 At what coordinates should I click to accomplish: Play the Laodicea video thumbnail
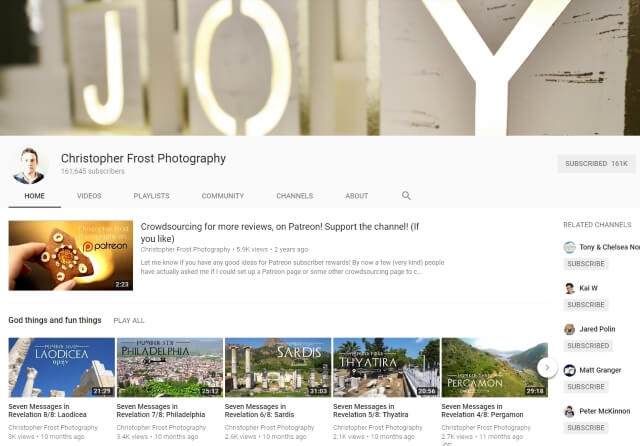pyautogui.click(x=62, y=367)
